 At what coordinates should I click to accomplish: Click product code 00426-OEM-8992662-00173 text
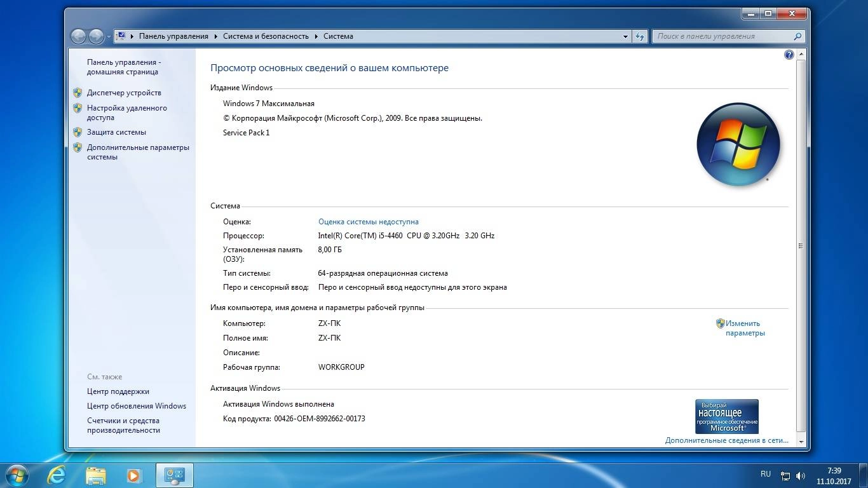[320, 419]
